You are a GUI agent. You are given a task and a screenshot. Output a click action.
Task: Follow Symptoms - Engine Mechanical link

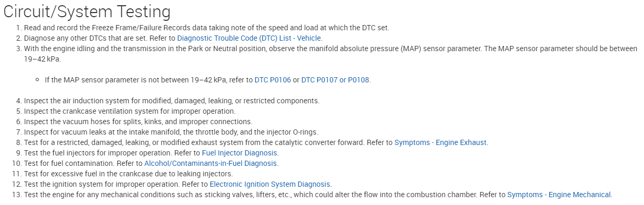(x=559, y=195)
